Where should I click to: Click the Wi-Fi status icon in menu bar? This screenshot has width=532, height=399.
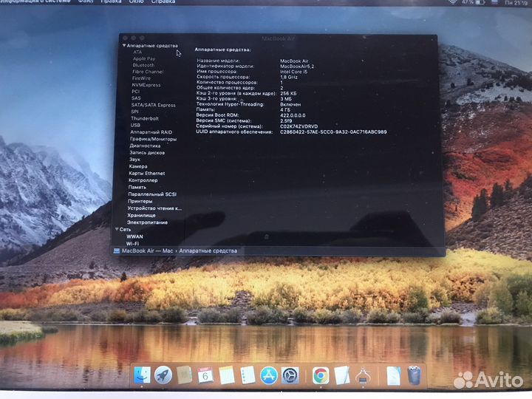(453, 2)
